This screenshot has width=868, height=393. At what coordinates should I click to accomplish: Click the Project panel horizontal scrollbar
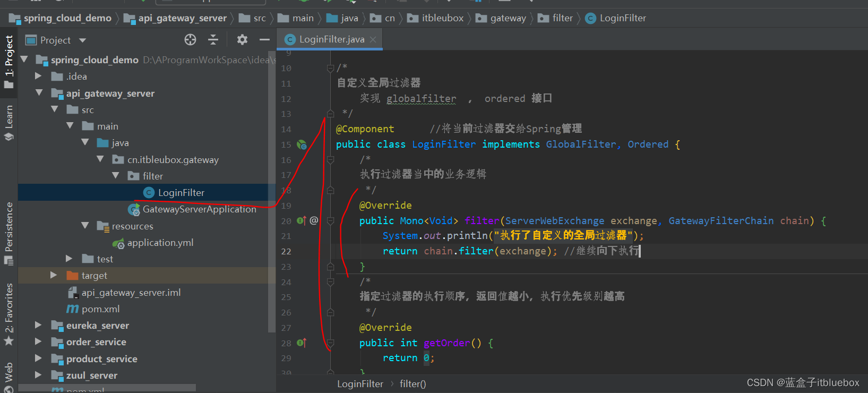107,388
